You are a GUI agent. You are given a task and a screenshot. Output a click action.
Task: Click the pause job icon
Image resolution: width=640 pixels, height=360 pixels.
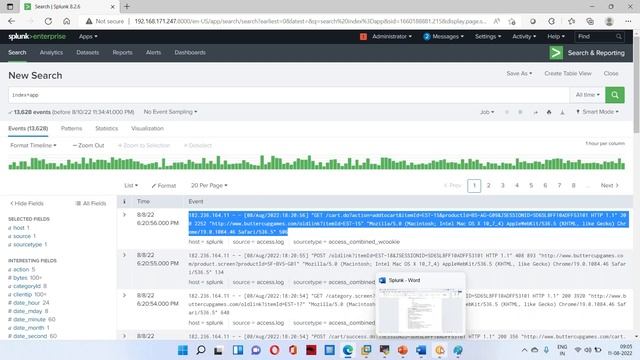pos(507,112)
